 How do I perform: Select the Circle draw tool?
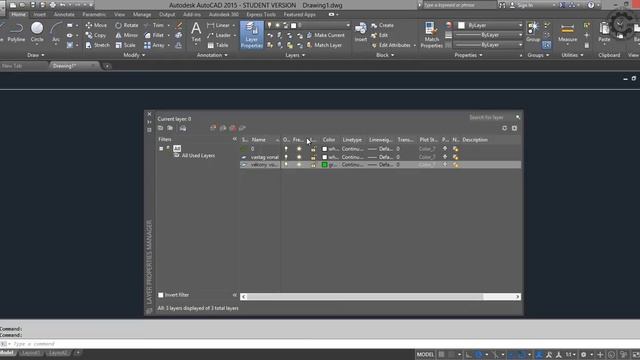point(37,33)
